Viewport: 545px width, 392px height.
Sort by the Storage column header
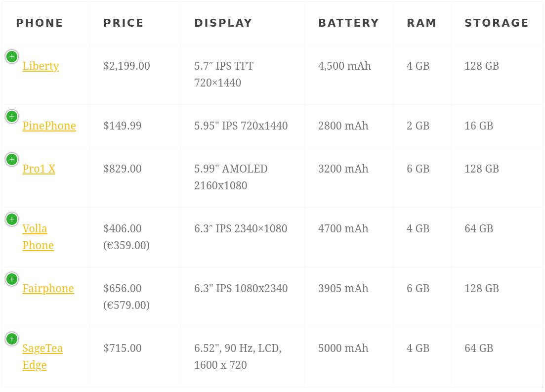point(496,23)
